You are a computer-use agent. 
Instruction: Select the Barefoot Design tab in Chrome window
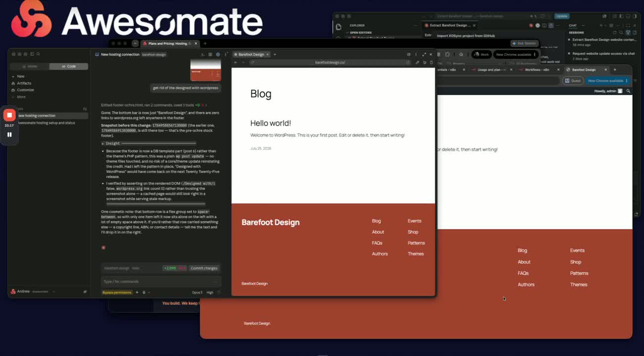587,70
